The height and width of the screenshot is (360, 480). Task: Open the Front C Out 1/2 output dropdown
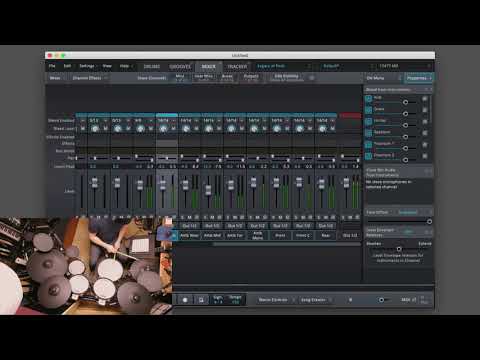(x=303, y=226)
